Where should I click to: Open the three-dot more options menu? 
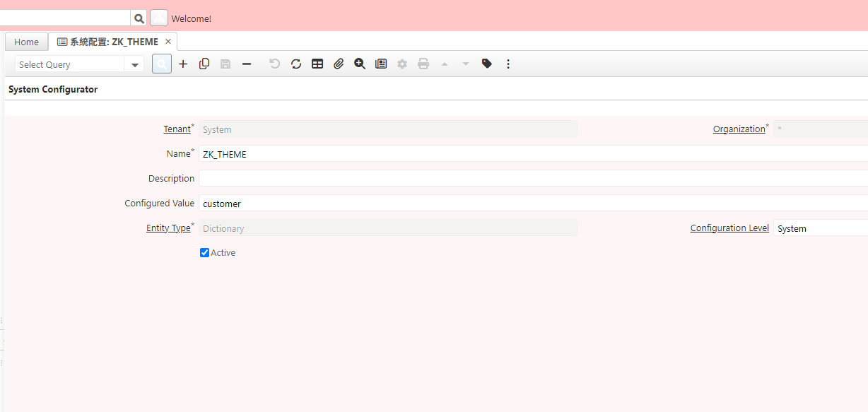(x=508, y=64)
